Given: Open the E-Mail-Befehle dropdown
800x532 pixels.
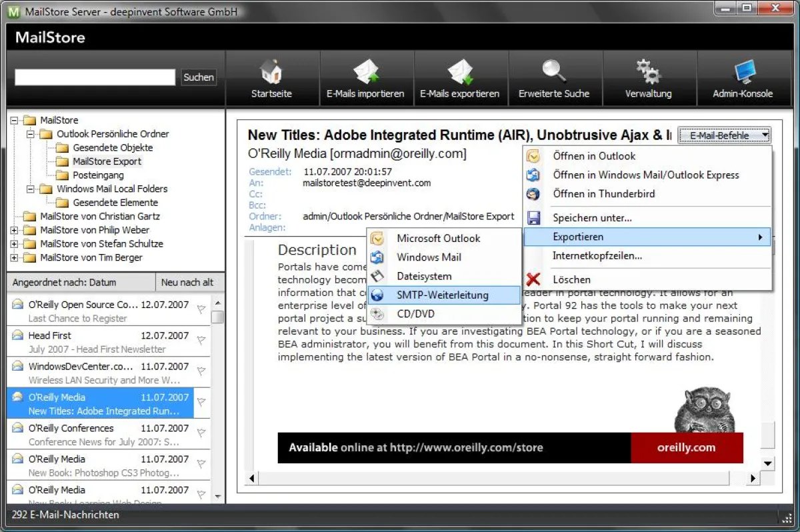Looking at the screenshot, I should coord(724,135).
